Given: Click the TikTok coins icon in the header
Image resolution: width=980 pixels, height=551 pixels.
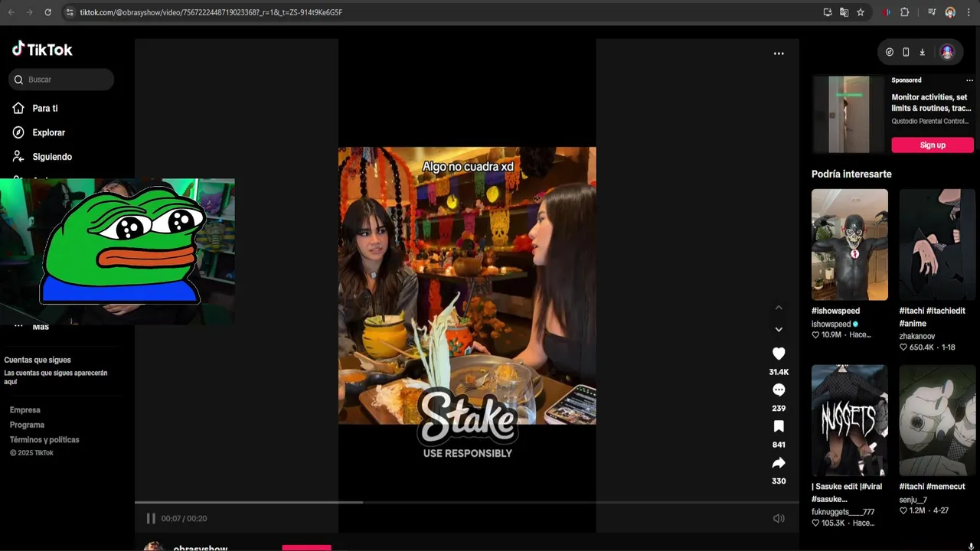Looking at the screenshot, I should click(890, 52).
